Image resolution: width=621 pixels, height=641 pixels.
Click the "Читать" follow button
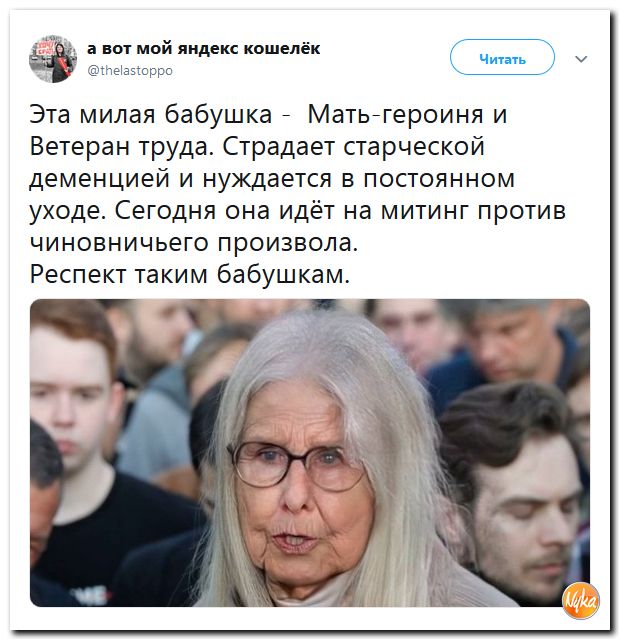click(502, 57)
